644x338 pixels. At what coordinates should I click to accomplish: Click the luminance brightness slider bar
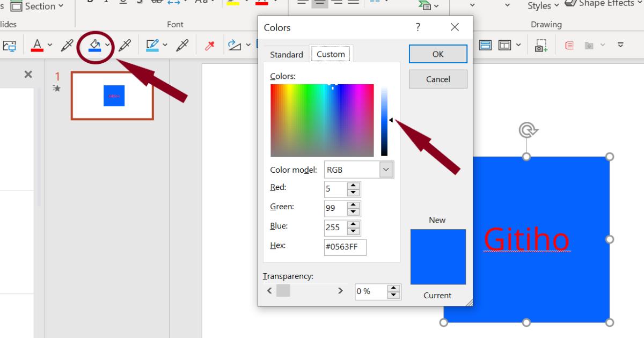[384, 120]
